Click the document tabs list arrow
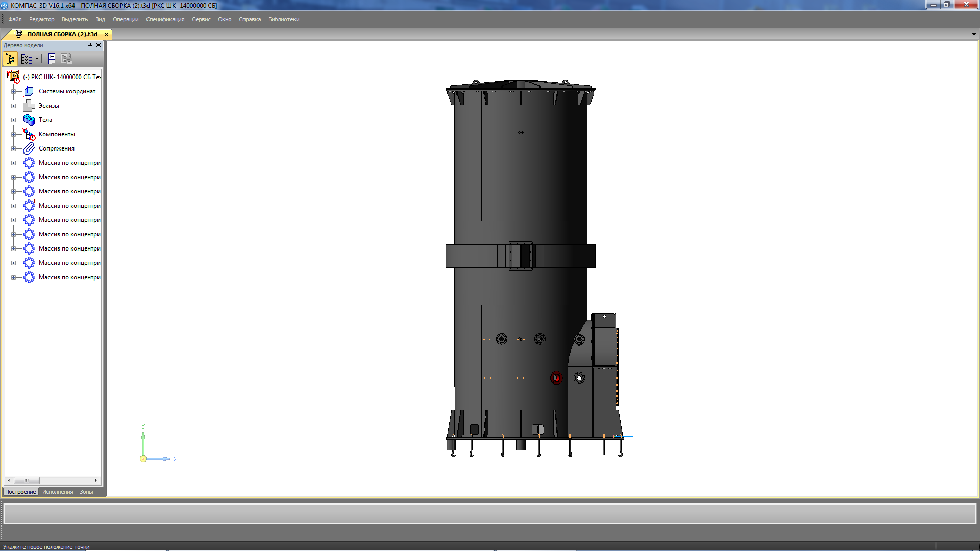This screenshot has height=551, width=980. click(974, 34)
